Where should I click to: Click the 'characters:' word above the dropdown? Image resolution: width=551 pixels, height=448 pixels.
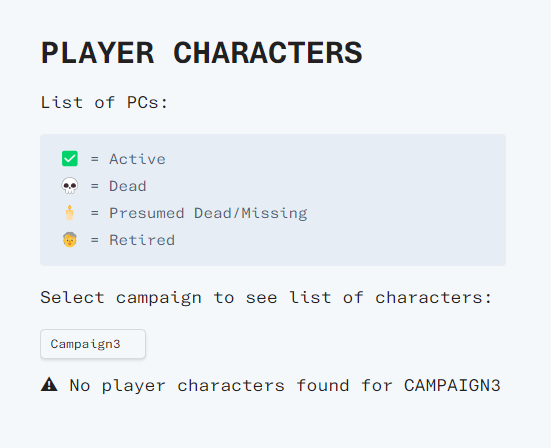(433, 298)
